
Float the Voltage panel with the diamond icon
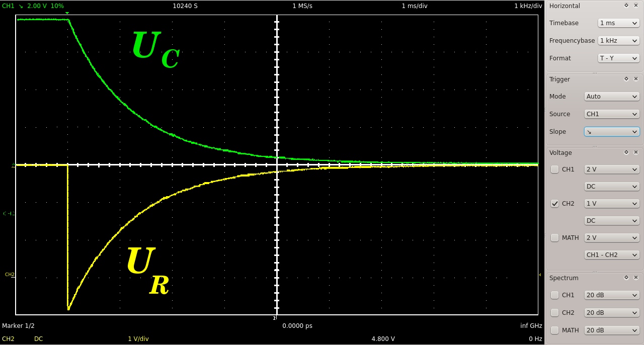(x=626, y=152)
